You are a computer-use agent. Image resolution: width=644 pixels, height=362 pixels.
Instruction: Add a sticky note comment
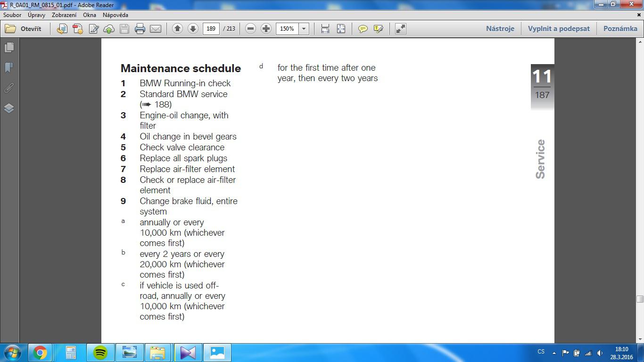(363, 29)
